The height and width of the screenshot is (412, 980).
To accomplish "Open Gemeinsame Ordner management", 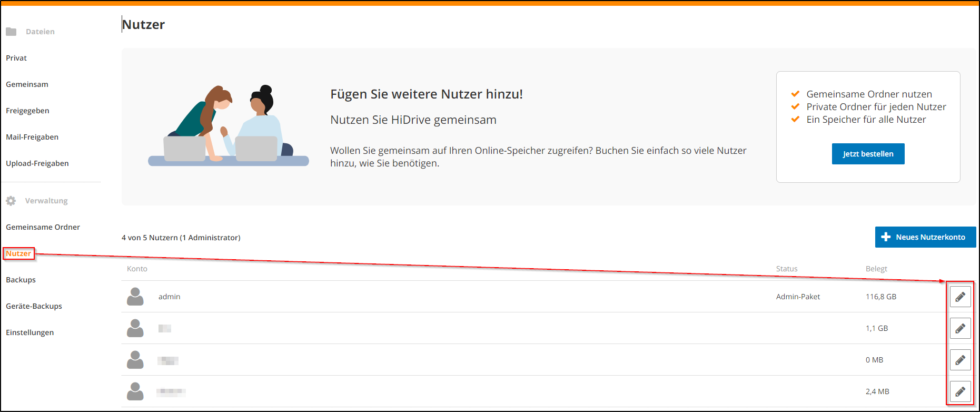I will click(43, 227).
